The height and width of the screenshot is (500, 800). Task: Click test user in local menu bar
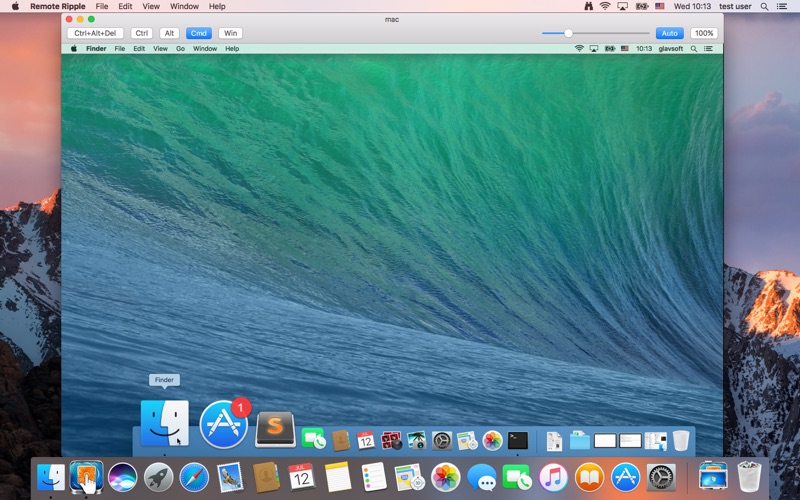[x=735, y=6]
